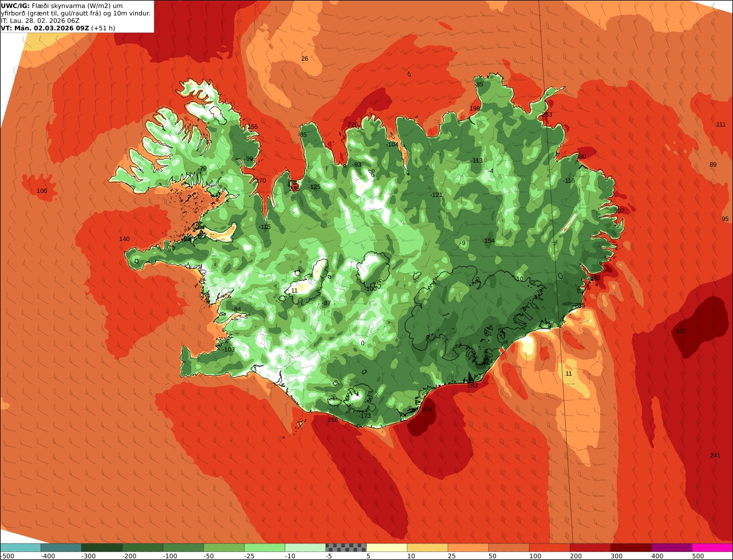This screenshot has width=733, height=560.
Task: Click the map value '95' offshore
Action: click(x=725, y=219)
